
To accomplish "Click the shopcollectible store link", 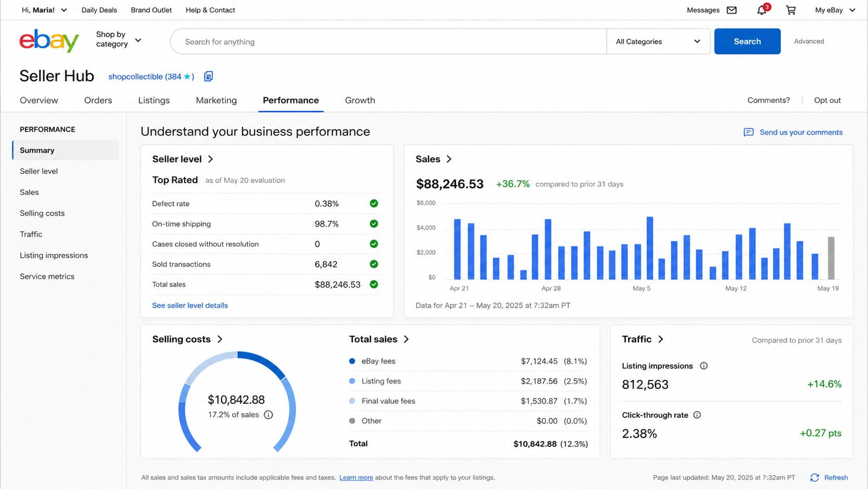I will point(151,76).
